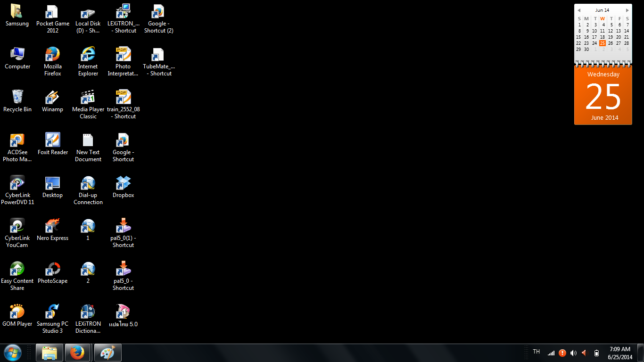Select highlighted day 25 in the mini calendar
Viewport: 644px width, 362px height.
[x=603, y=43]
